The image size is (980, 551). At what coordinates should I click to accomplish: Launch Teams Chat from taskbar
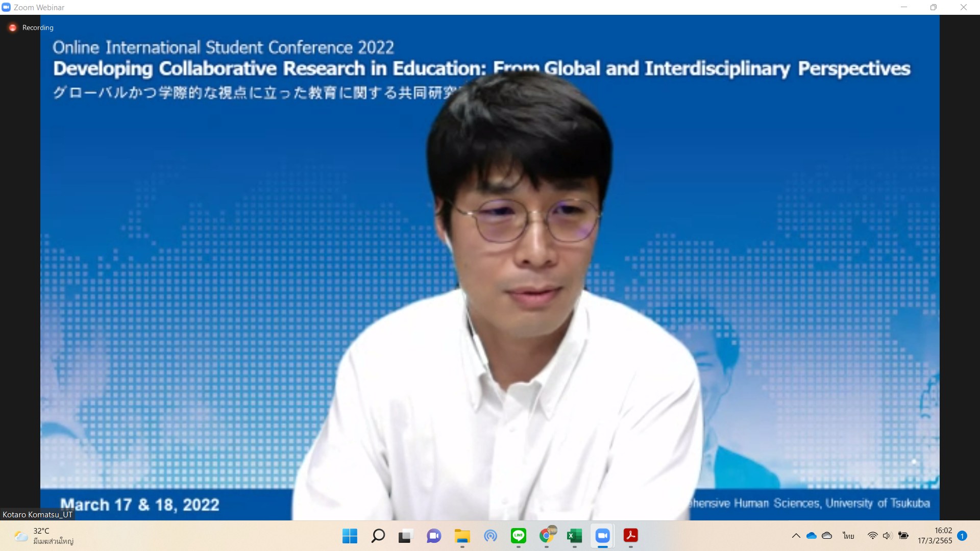pos(433,536)
